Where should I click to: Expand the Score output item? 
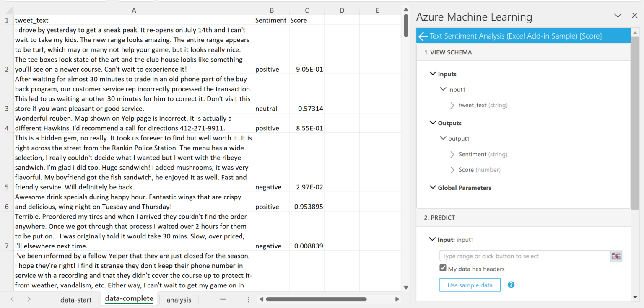(x=452, y=170)
